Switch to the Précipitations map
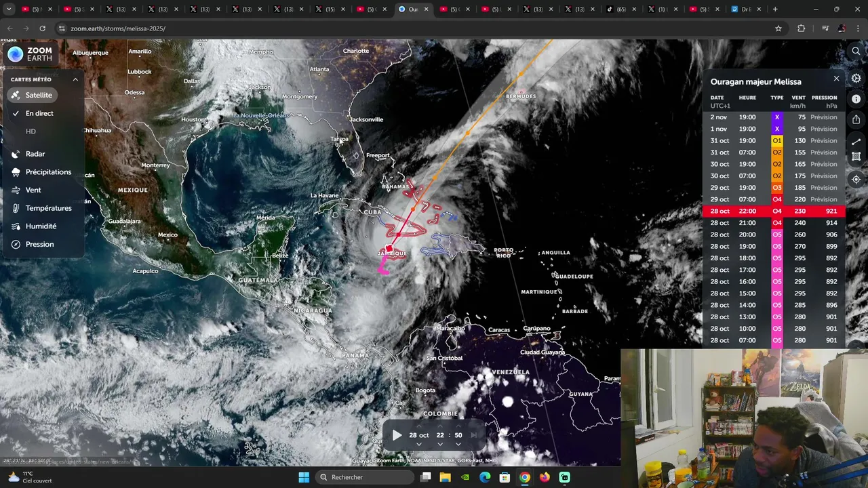Viewport: 868px width, 488px height. (41, 172)
